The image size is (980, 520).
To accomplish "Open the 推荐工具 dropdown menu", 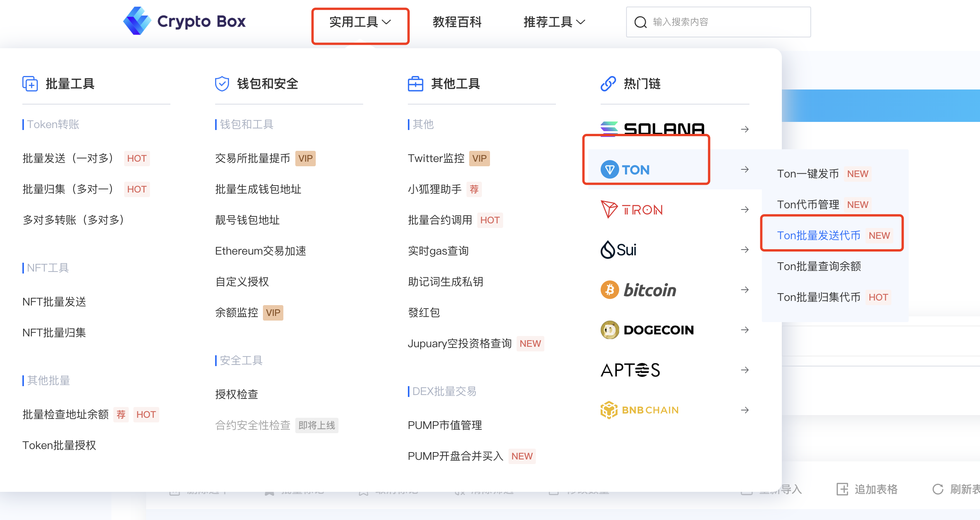I will 554,22.
